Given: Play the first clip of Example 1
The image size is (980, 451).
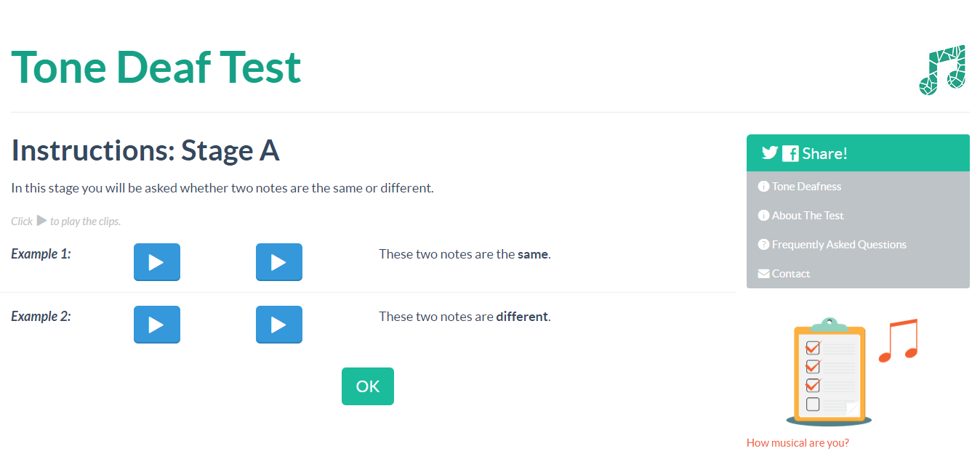Looking at the screenshot, I should click(x=156, y=262).
